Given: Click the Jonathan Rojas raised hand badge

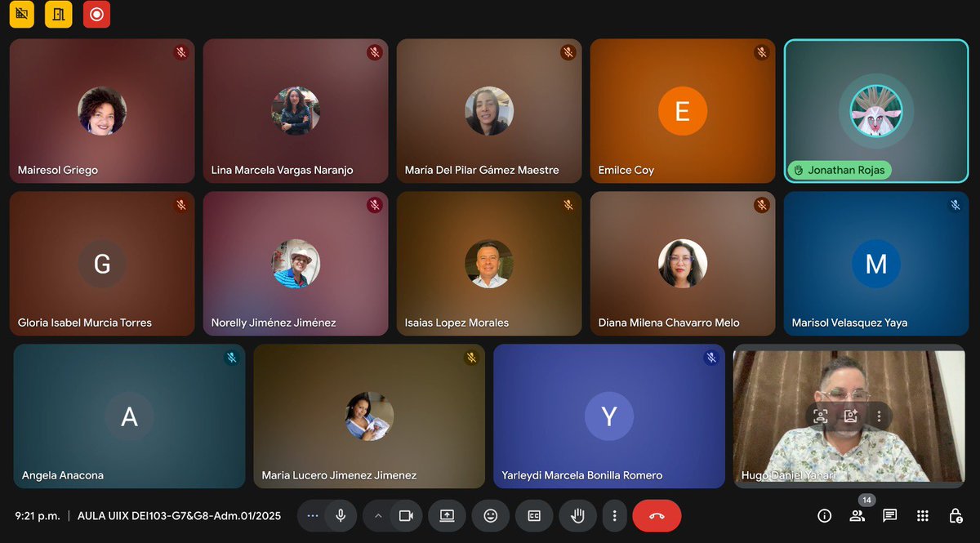Looking at the screenshot, I should [840, 170].
